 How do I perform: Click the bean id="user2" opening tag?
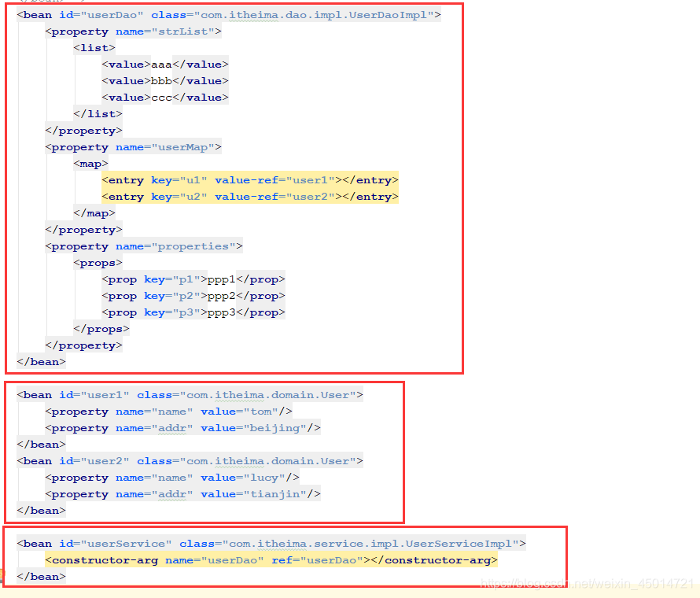[190, 461]
